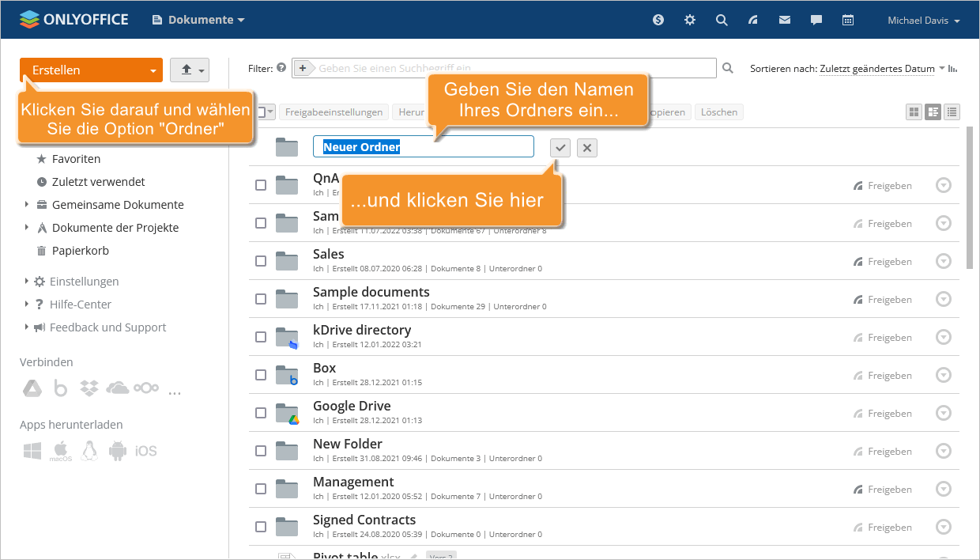
Task: Click Freigeben for Sample documents folder
Action: (882, 300)
